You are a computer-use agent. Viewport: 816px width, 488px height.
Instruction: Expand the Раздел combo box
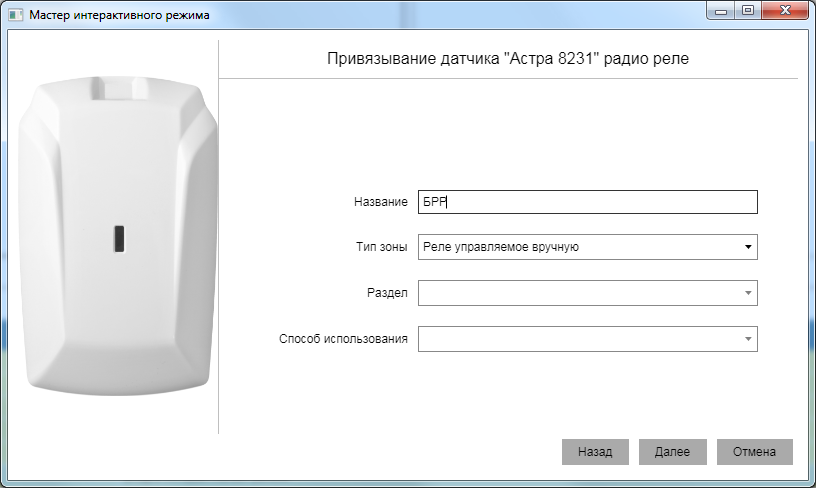click(588, 293)
